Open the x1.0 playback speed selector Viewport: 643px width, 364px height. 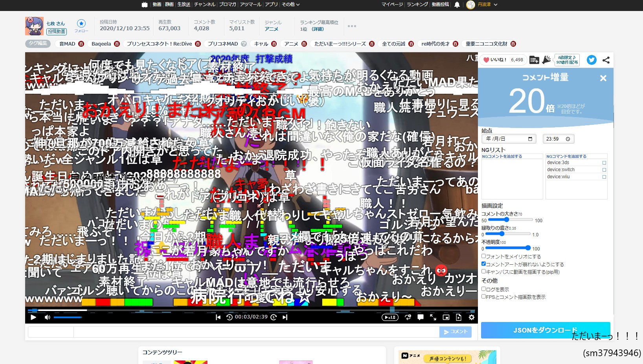point(390,317)
